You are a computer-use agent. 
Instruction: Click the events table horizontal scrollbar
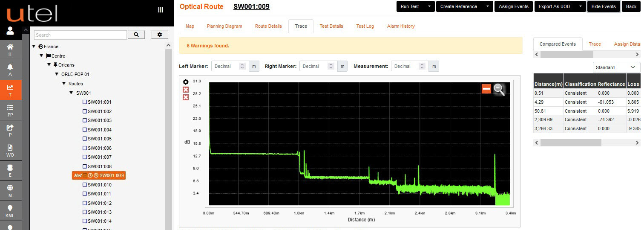(x=570, y=143)
